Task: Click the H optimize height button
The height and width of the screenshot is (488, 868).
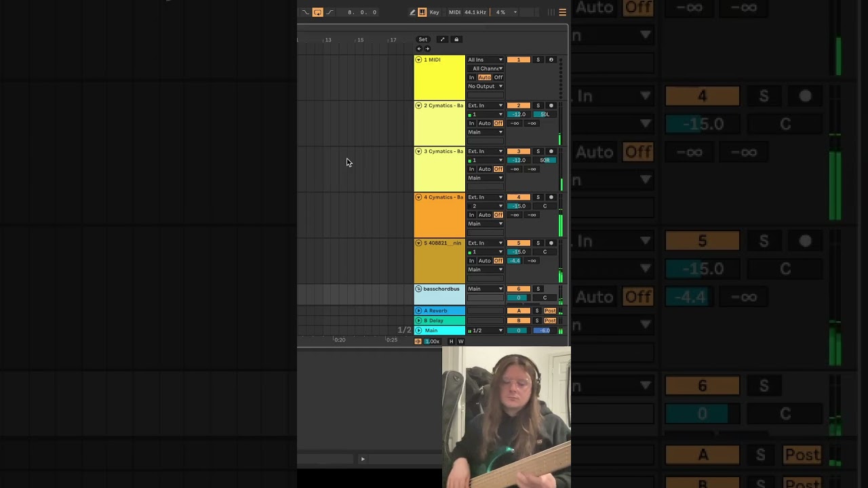Action: [x=451, y=342]
